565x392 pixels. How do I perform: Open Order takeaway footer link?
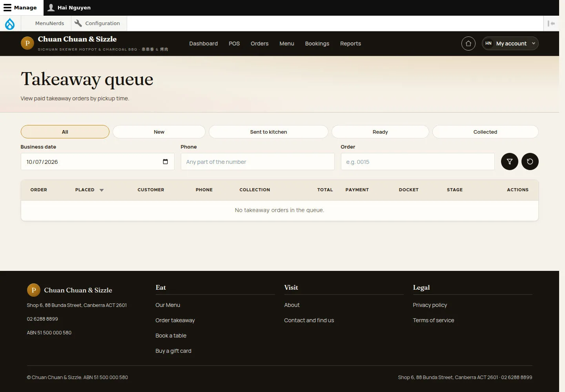coord(175,320)
